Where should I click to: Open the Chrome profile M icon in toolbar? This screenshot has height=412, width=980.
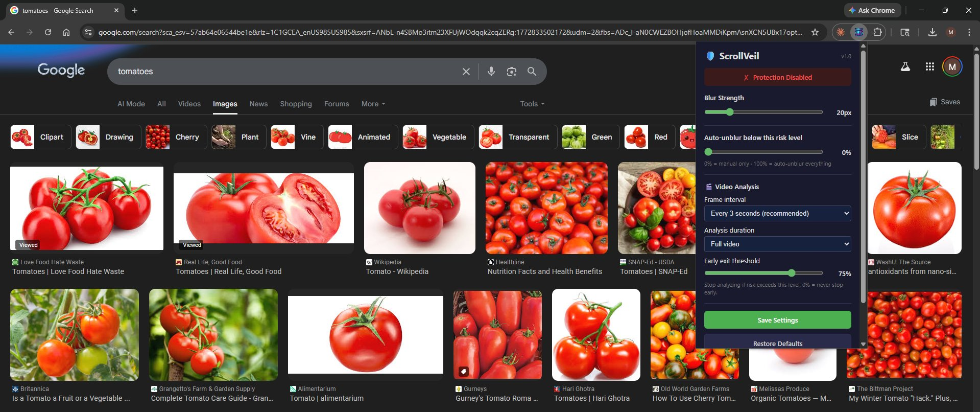950,32
